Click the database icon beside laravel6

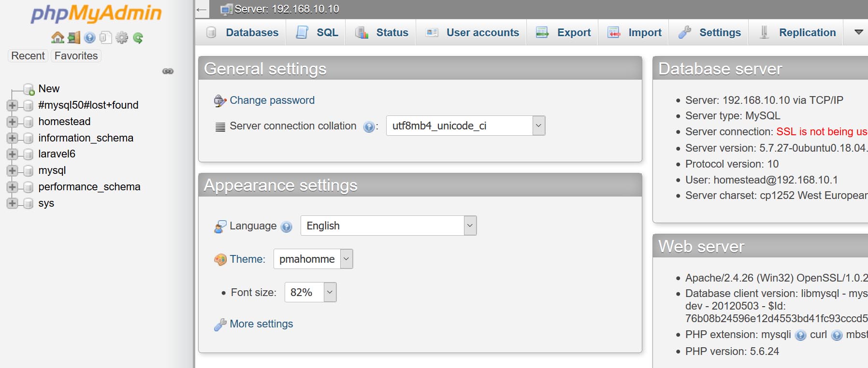click(29, 154)
